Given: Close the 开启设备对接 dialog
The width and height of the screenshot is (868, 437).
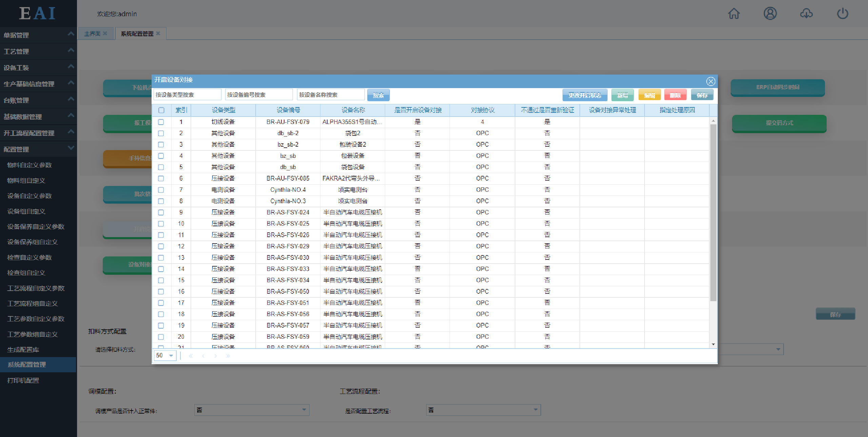Looking at the screenshot, I should [x=711, y=81].
